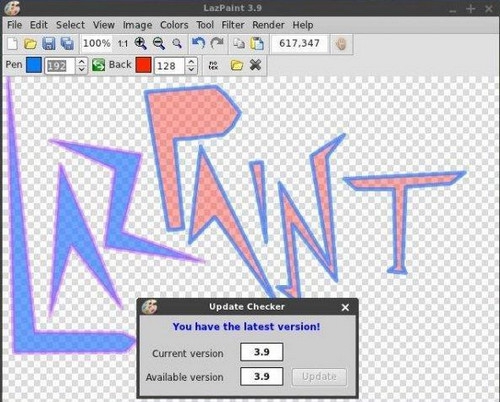This screenshot has height=402, width=500.
Task: Decrease back opacity value 128
Action: pos(191,69)
